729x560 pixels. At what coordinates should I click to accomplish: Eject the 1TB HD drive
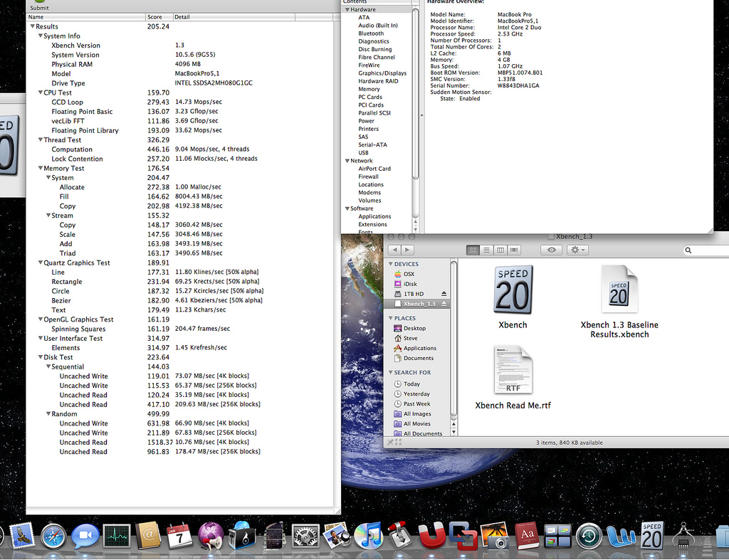coord(444,294)
